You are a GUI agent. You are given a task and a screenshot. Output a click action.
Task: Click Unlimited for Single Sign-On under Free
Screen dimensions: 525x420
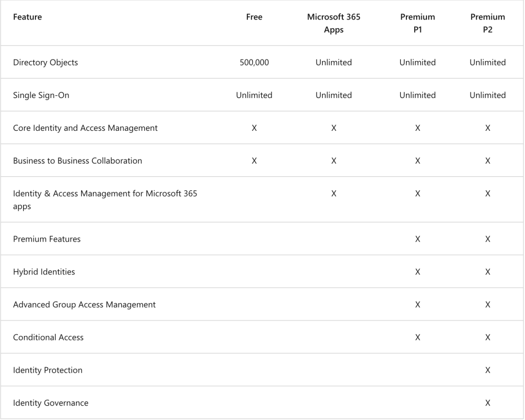point(254,95)
